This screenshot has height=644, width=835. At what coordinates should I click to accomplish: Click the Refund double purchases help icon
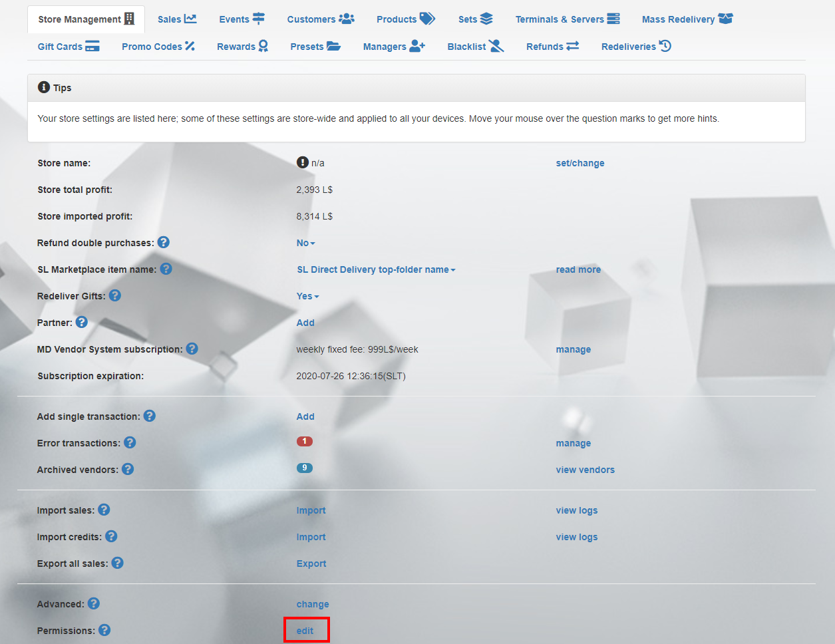[164, 242]
